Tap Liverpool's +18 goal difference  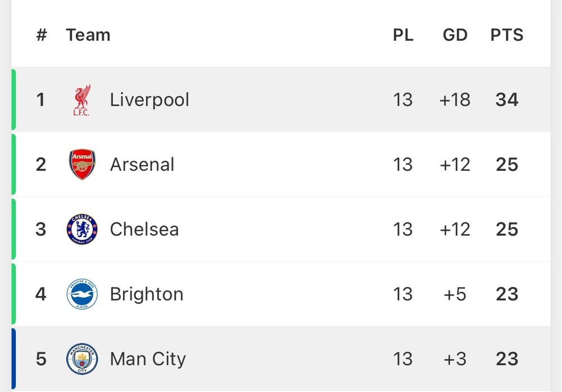click(x=455, y=100)
